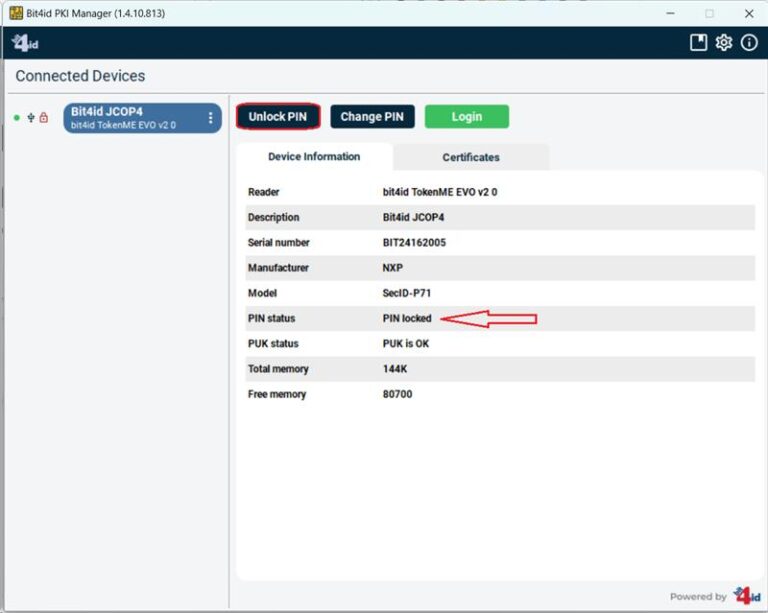Select the Device Information tab
768x613 pixels.
coord(314,157)
